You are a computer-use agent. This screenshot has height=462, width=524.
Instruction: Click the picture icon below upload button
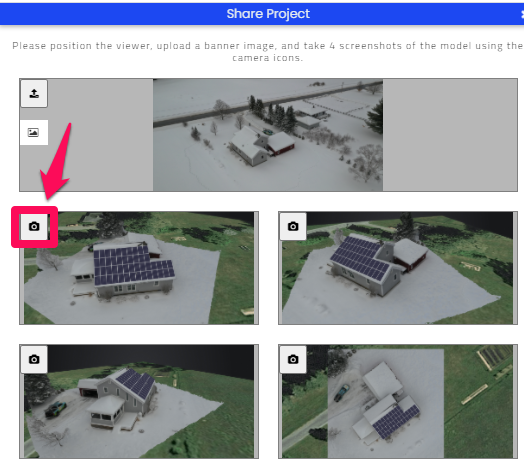[33, 132]
